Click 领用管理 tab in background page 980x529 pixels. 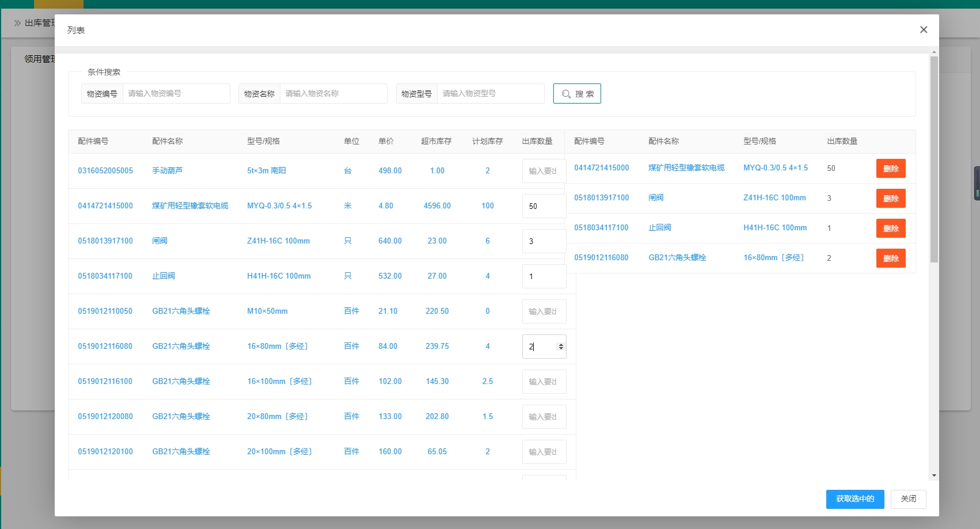click(x=39, y=59)
